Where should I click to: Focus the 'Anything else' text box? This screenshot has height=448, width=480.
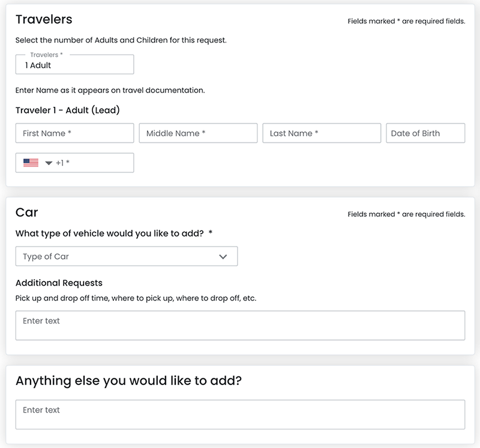point(240,414)
